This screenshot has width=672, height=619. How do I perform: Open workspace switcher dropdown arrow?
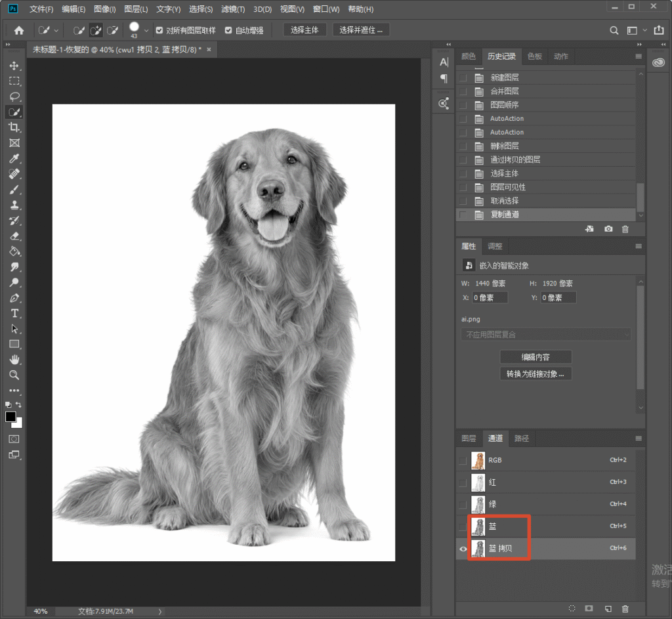(x=644, y=30)
